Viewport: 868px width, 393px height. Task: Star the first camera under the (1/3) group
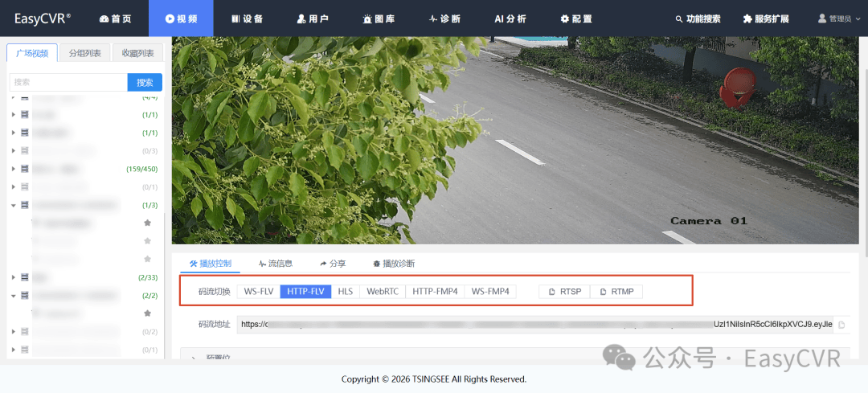(147, 223)
